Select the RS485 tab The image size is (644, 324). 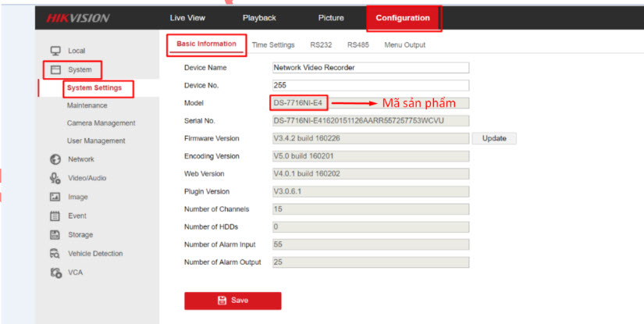click(358, 45)
